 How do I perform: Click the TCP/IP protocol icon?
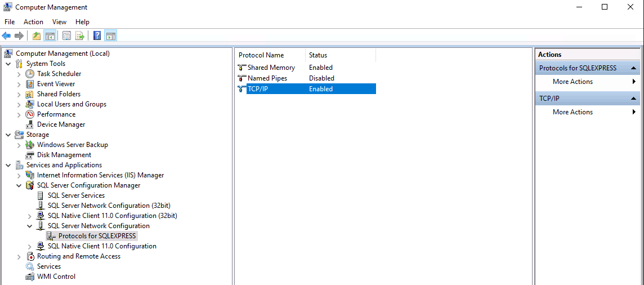click(242, 88)
